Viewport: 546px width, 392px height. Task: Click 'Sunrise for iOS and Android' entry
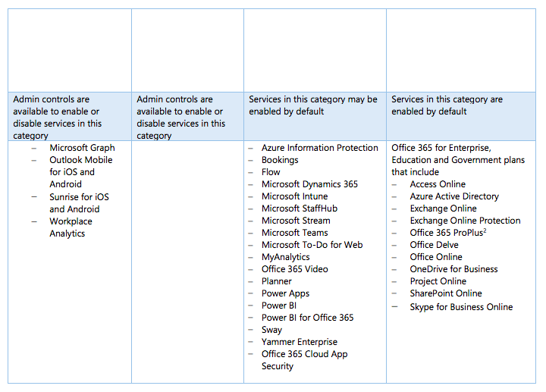click(79, 203)
